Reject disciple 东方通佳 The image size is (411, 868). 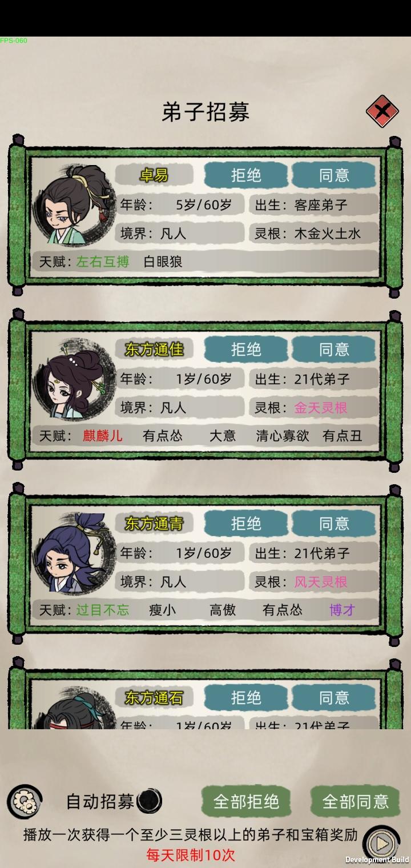pyautogui.click(x=246, y=349)
